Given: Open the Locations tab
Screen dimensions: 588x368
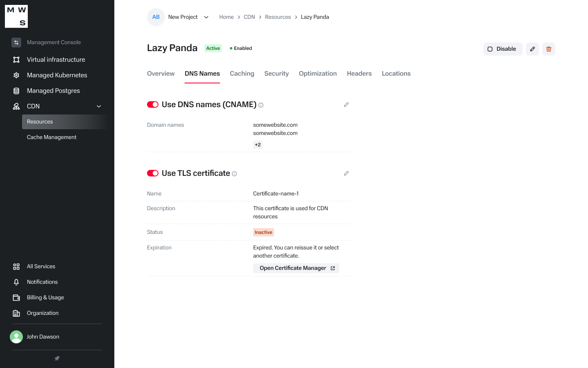Looking at the screenshot, I should click(396, 74).
